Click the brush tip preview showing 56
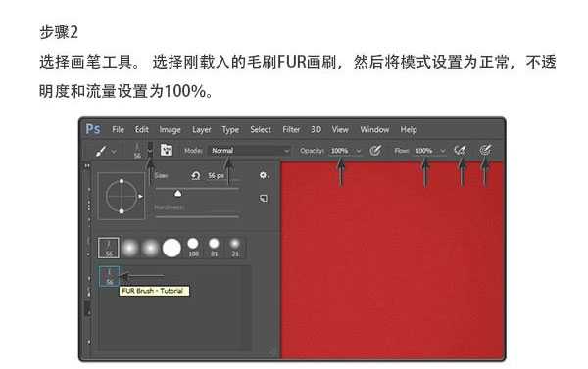Screen dimensions: 588x369 point(137,151)
